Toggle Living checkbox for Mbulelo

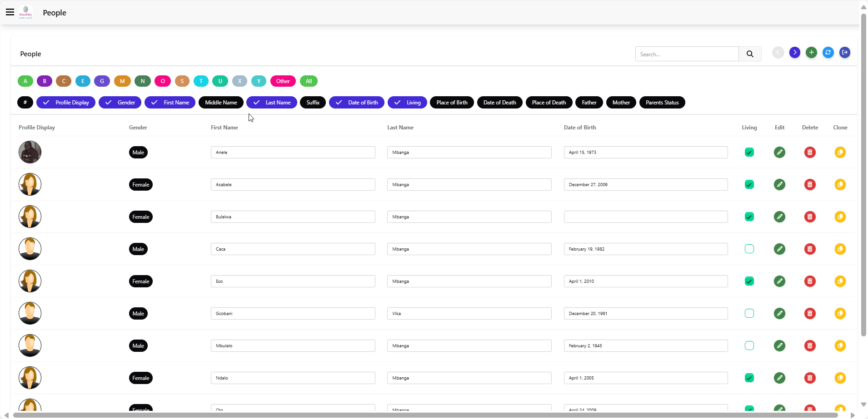tap(749, 345)
